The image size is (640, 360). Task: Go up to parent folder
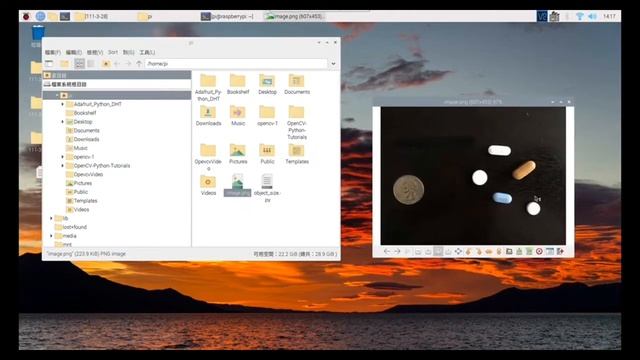[x=139, y=64]
